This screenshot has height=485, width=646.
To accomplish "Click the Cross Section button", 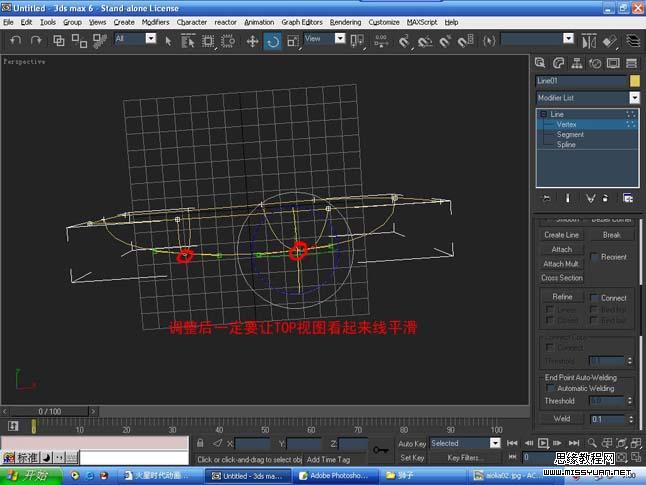I will (561, 278).
